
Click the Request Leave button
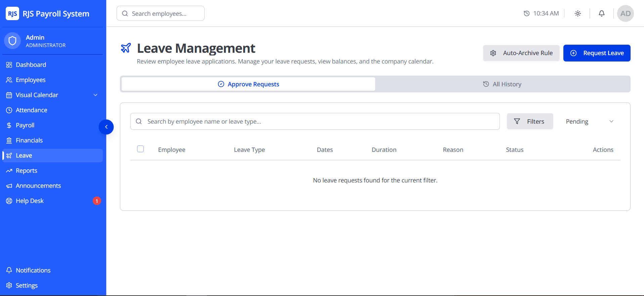[x=597, y=53]
